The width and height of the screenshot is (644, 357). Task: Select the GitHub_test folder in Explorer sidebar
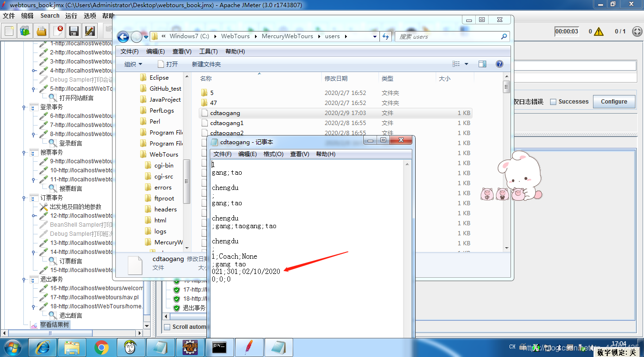point(165,89)
